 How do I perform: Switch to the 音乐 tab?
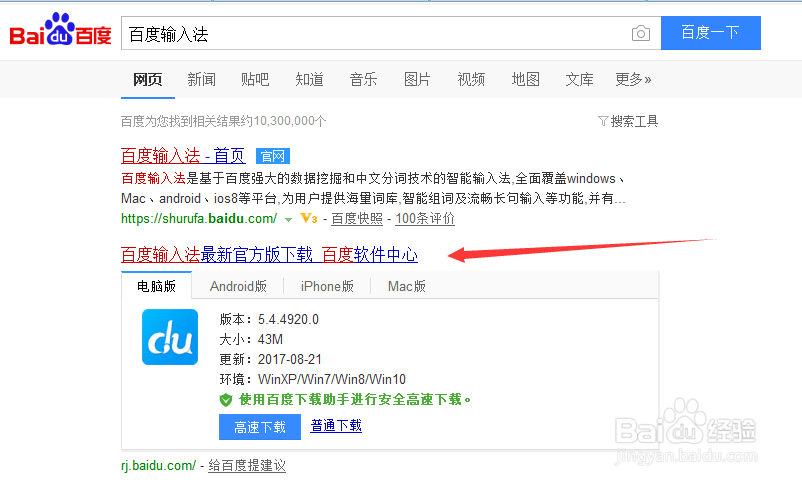click(x=363, y=79)
